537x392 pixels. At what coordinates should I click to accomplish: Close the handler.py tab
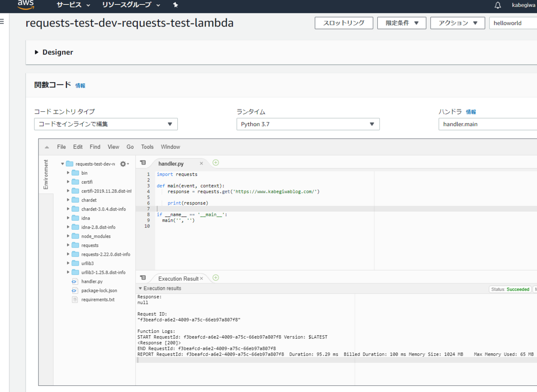201,164
